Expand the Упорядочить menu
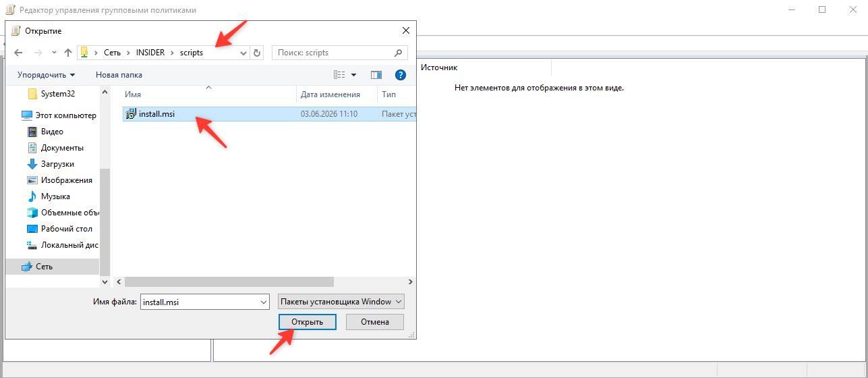The width and height of the screenshot is (868, 378). pos(47,75)
